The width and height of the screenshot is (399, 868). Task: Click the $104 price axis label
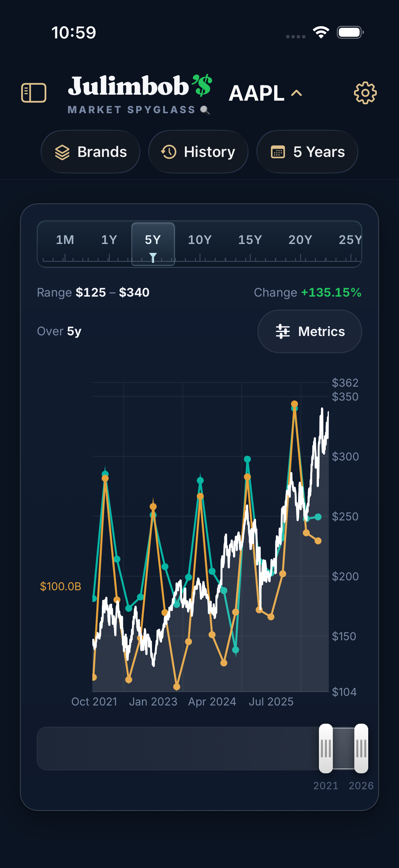click(344, 692)
